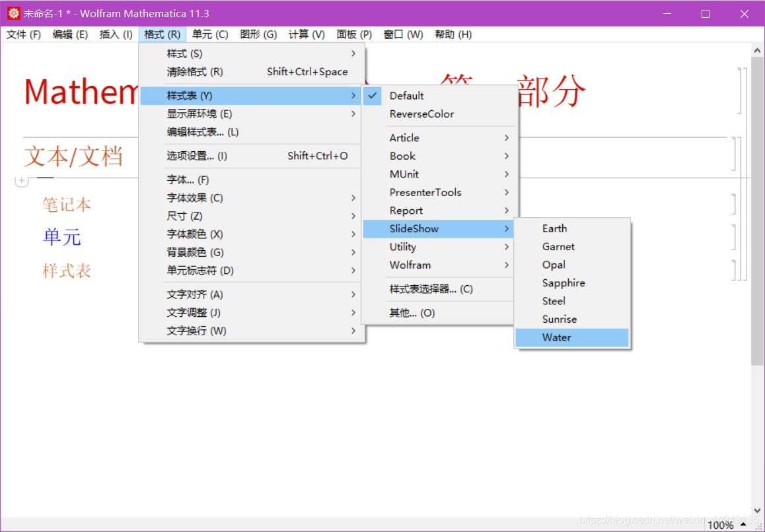Click the plus cell insertion icon
The width and height of the screenshot is (765, 532).
click(x=21, y=180)
